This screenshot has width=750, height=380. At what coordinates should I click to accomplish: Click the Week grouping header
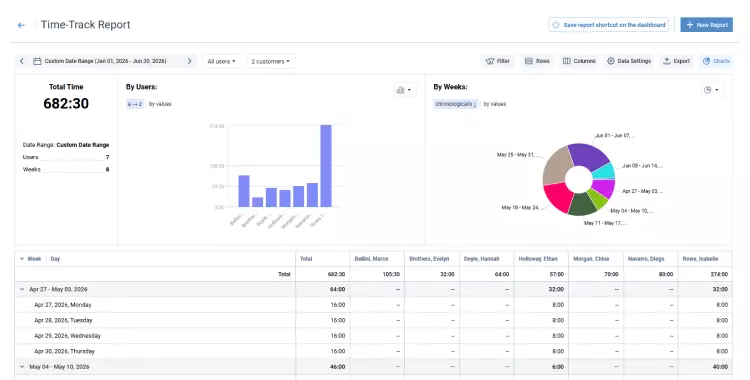click(34, 259)
